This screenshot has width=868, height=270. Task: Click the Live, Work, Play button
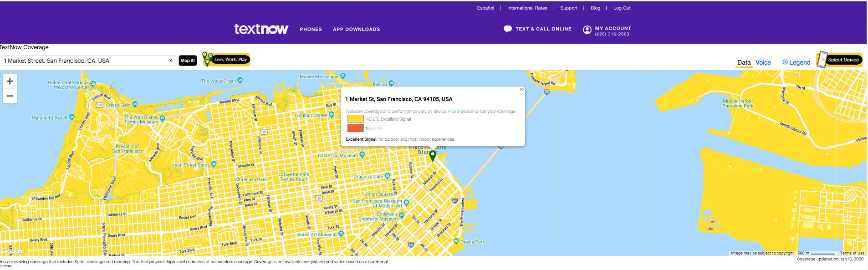227,60
